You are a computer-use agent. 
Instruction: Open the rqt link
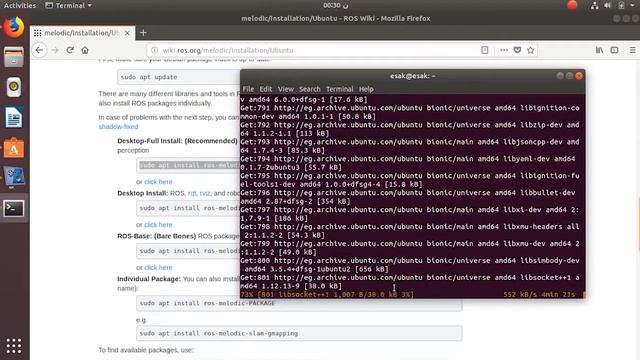pos(192,193)
